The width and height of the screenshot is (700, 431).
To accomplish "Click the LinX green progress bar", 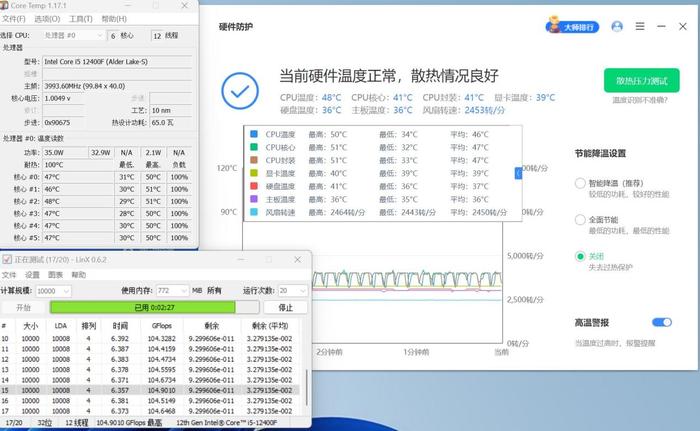I will click(154, 307).
